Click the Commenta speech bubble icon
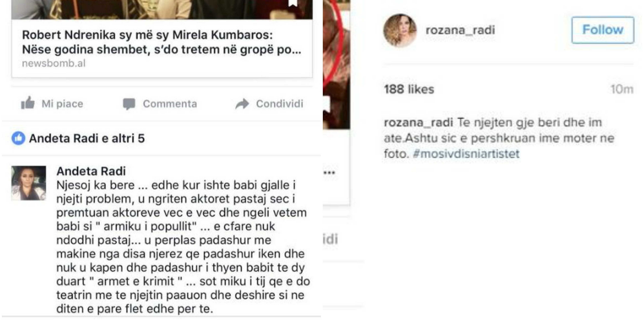The image size is (644, 321). point(129,104)
